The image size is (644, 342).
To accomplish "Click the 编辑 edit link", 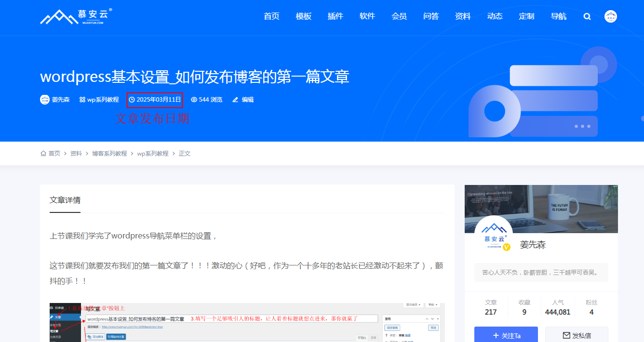I will (x=248, y=100).
